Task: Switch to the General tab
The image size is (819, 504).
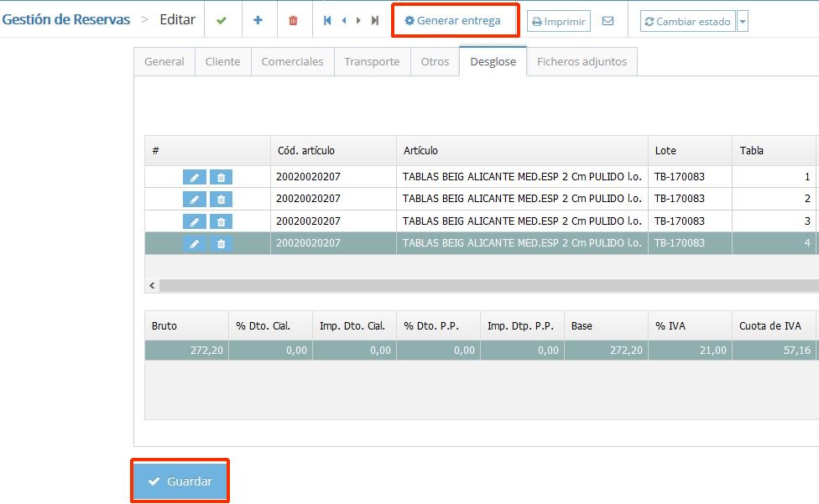Action: [164, 61]
